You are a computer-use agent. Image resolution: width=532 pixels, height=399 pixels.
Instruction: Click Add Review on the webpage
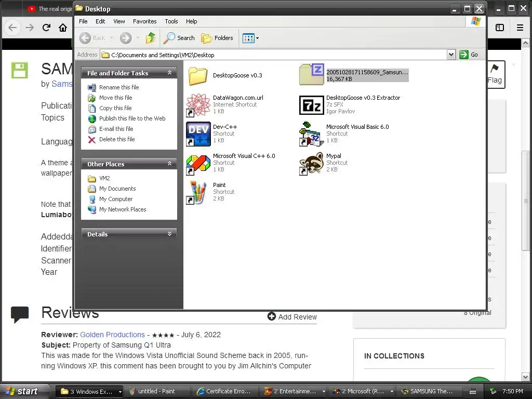(x=292, y=316)
